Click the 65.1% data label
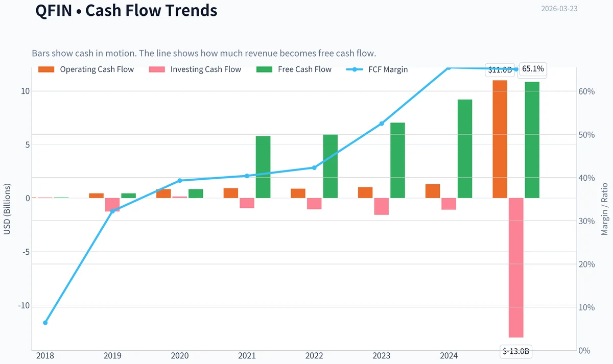613x364 pixels. pos(533,69)
